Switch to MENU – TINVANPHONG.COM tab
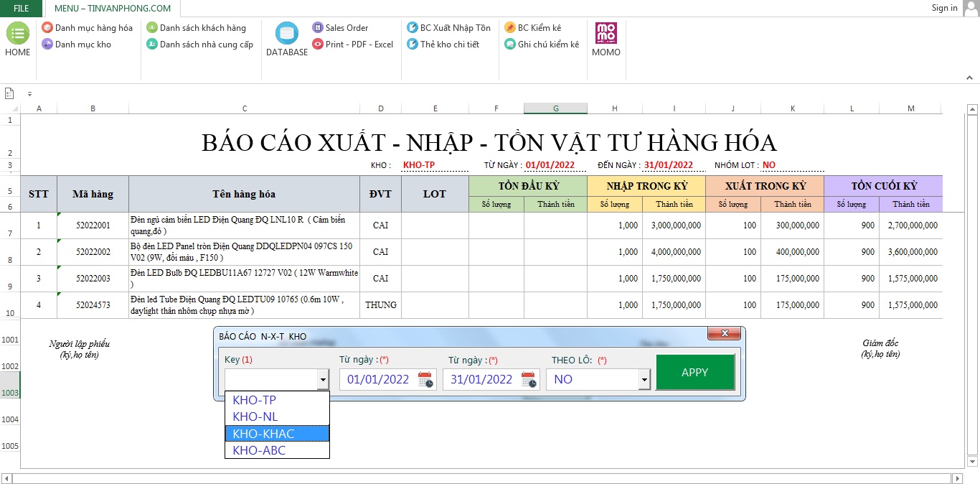This screenshot has height=484, width=980. click(x=113, y=9)
